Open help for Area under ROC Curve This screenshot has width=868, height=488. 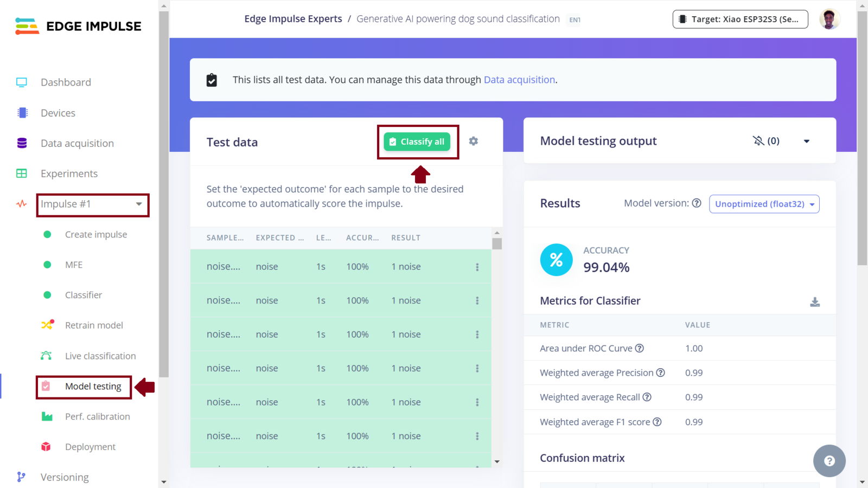(640, 348)
